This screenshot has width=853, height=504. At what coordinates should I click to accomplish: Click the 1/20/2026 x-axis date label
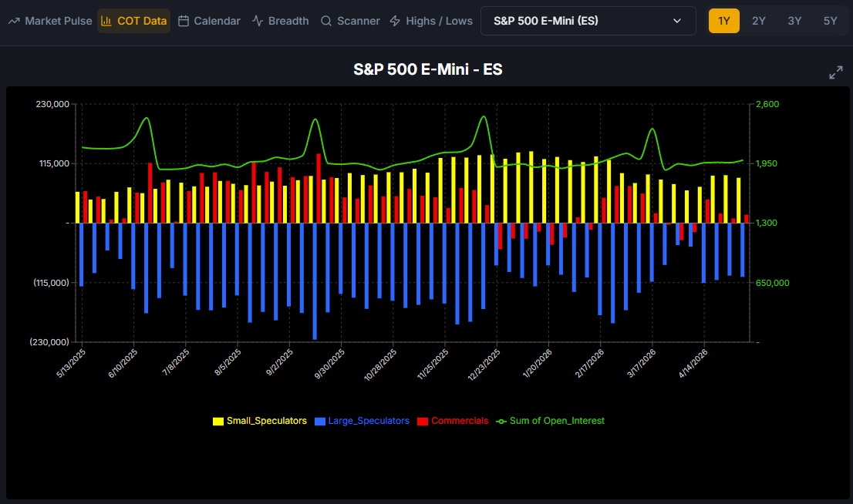click(x=538, y=363)
